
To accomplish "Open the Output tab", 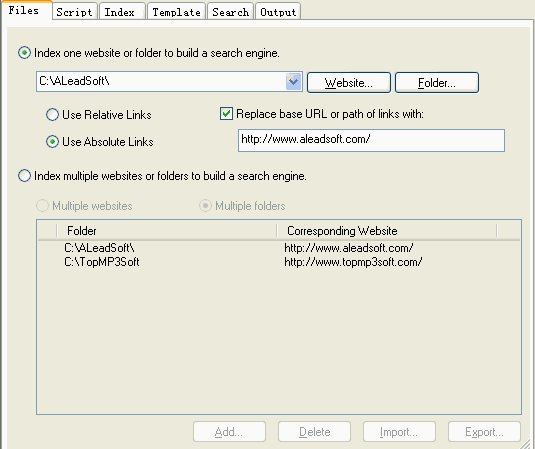I will coord(278,12).
